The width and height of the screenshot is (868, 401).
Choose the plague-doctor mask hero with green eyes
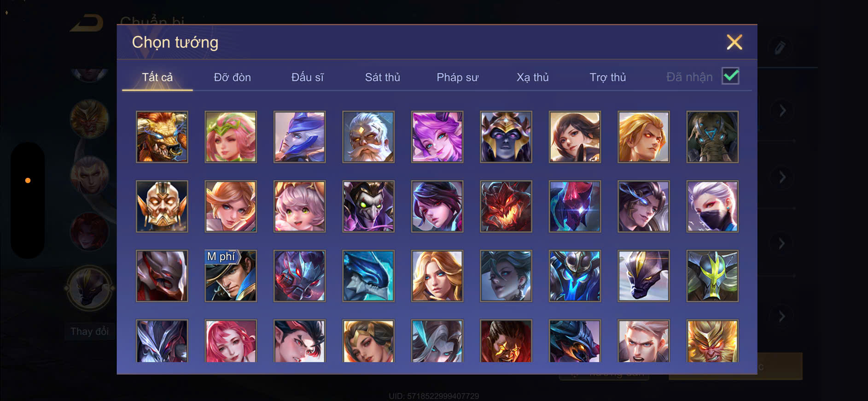(368, 206)
